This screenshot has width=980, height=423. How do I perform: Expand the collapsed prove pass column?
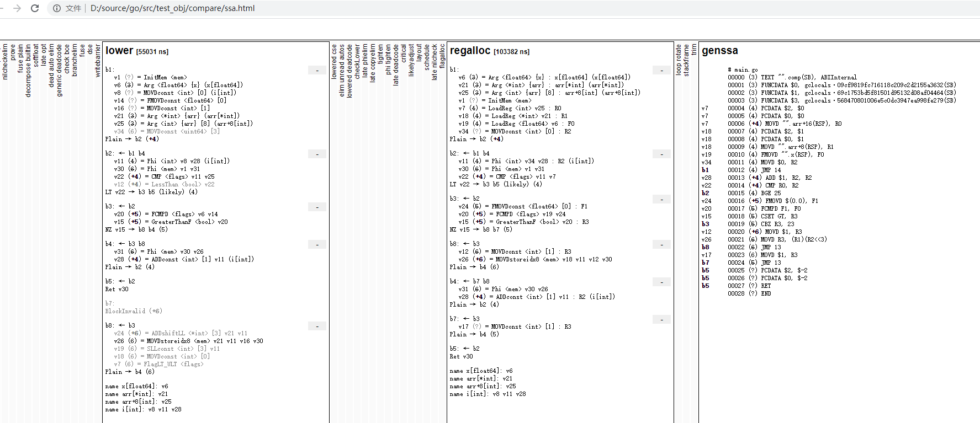pyautogui.click(x=13, y=52)
